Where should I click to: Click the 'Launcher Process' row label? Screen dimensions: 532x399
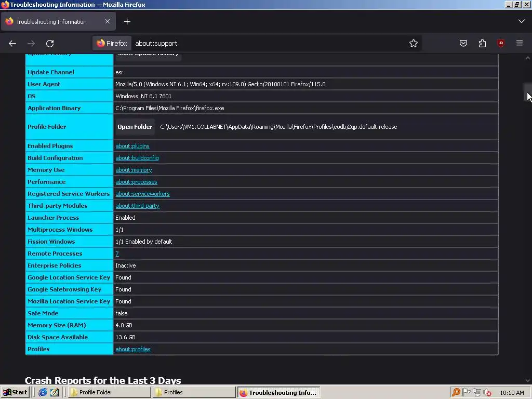click(54, 218)
